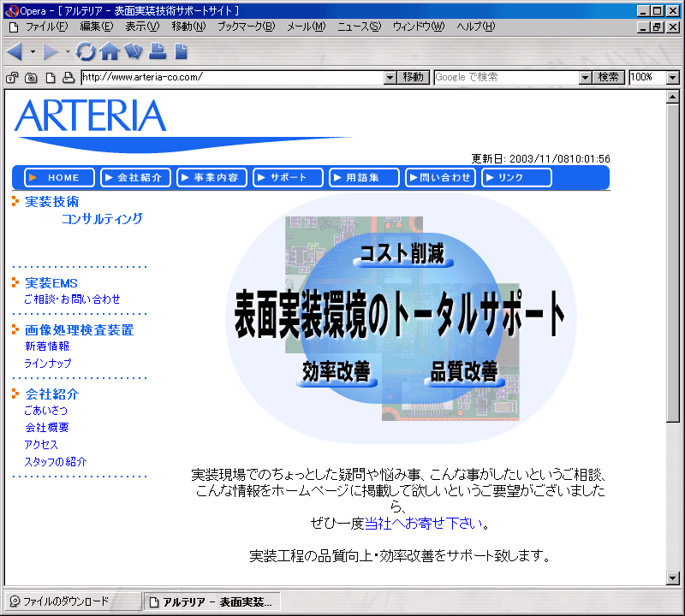685x616 pixels.
Task: Open the 実装EMS sidebar link
Action: tap(51, 283)
